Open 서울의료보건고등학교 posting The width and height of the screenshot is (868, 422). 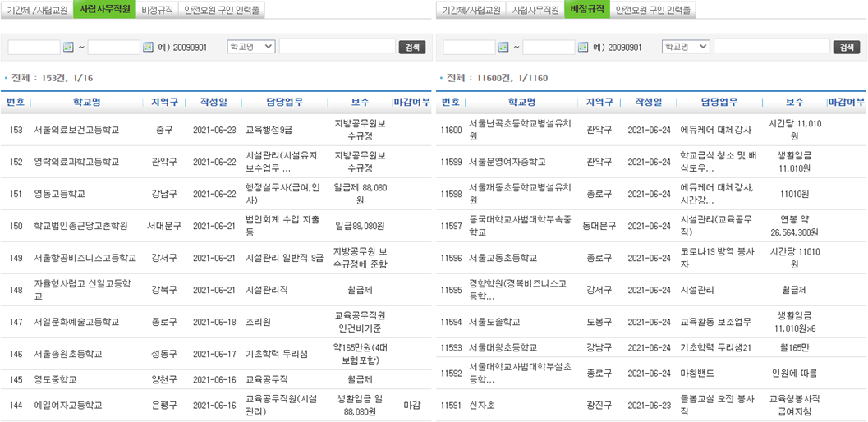[x=76, y=131]
